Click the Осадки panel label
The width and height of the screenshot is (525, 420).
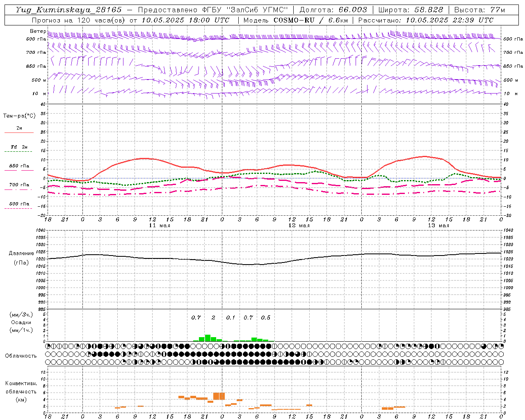click(x=21, y=322)
